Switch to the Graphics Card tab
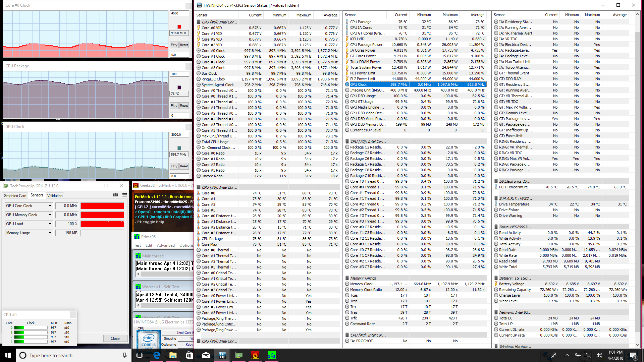 (15, 195)
